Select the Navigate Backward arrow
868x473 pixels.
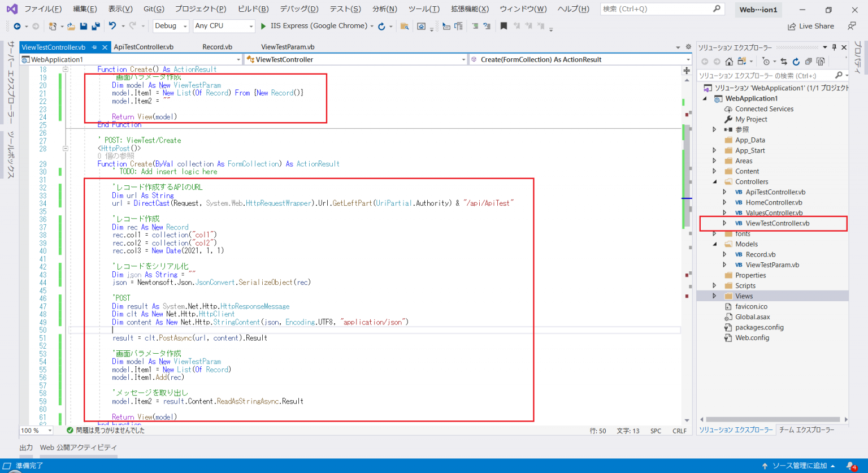pyautogui.click(x=18, y=25)
